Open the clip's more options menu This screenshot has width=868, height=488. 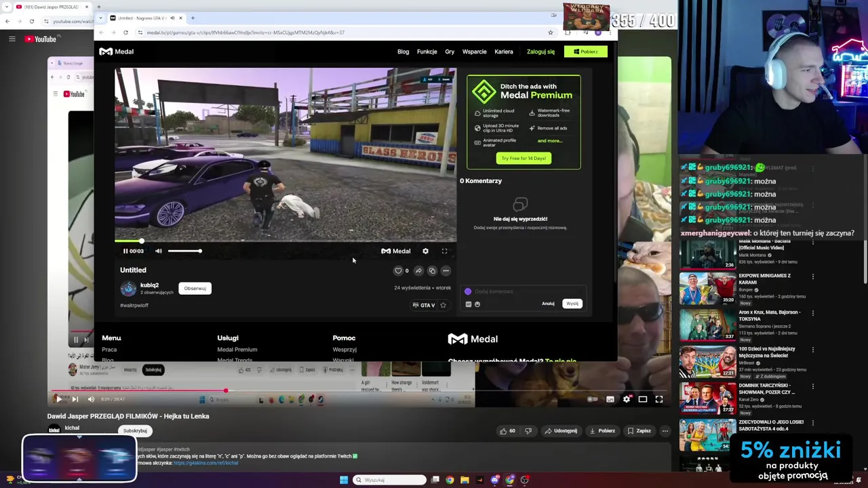click(x=446, y=270)
